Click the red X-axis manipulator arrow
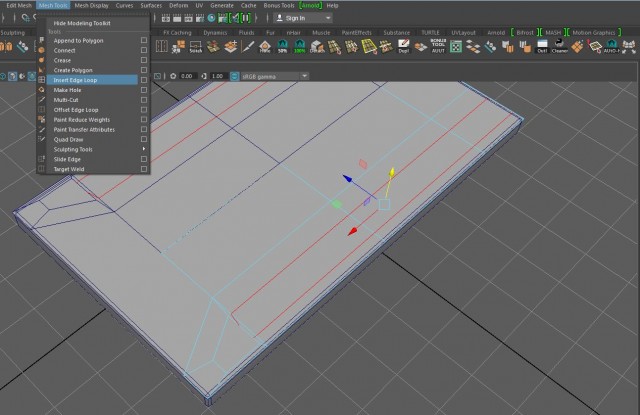Image resolution: width=640 pixels, height=415 pixels. [x=352, y=231]
